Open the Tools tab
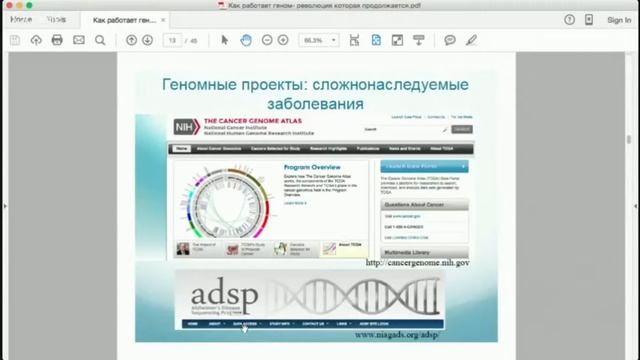 56,20
